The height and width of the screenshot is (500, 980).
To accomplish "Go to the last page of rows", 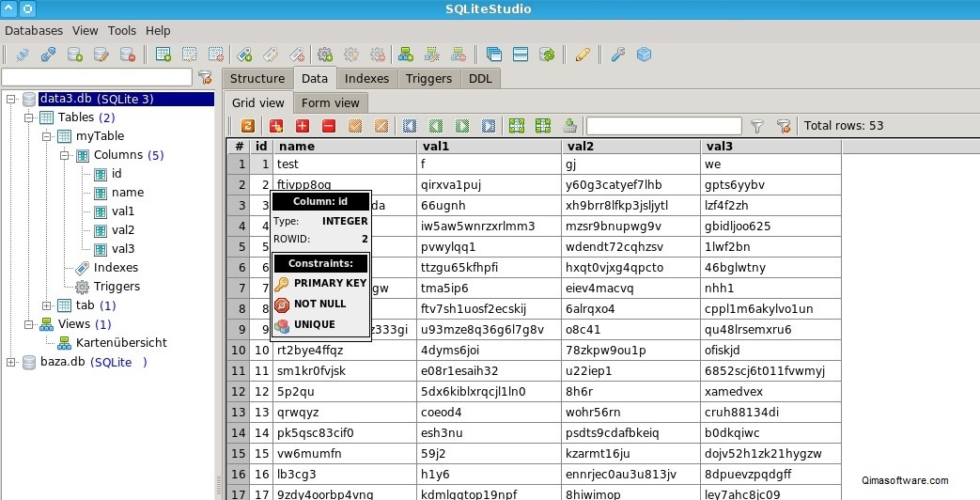I will click(489, 126).
